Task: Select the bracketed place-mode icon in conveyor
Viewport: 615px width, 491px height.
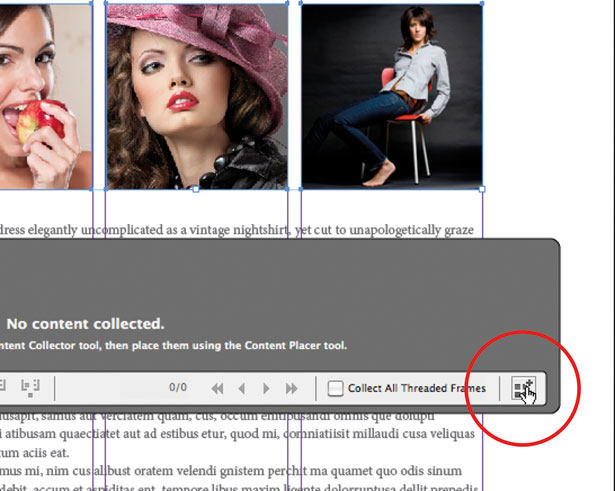Action: [30, 387]
